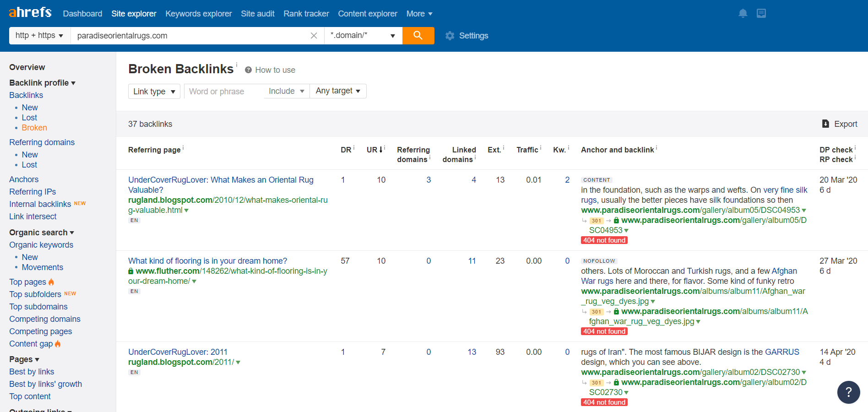Image resolution: width=868 pixels, height=412 pixels.
Task: Open the Any target dropdown
Action: (338, 91)
